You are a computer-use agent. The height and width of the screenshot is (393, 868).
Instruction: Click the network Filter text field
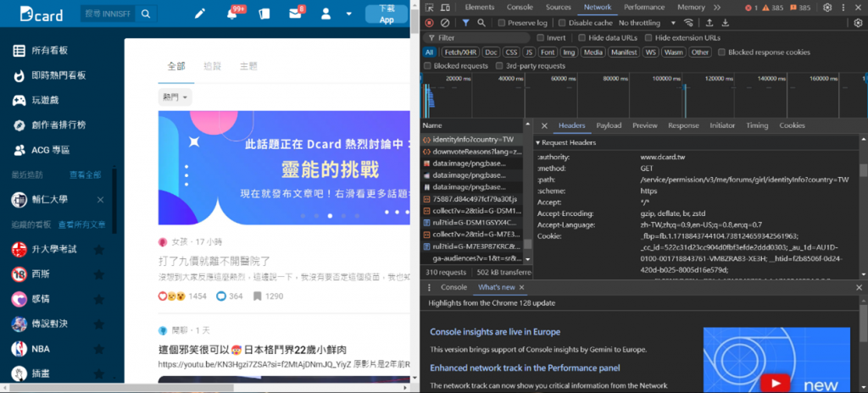477,37
